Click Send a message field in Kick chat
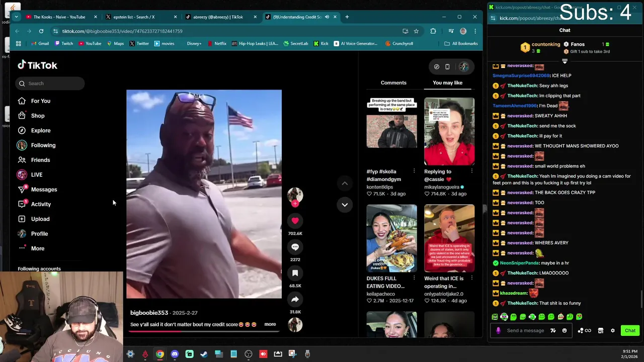 [x=525, y=330]
